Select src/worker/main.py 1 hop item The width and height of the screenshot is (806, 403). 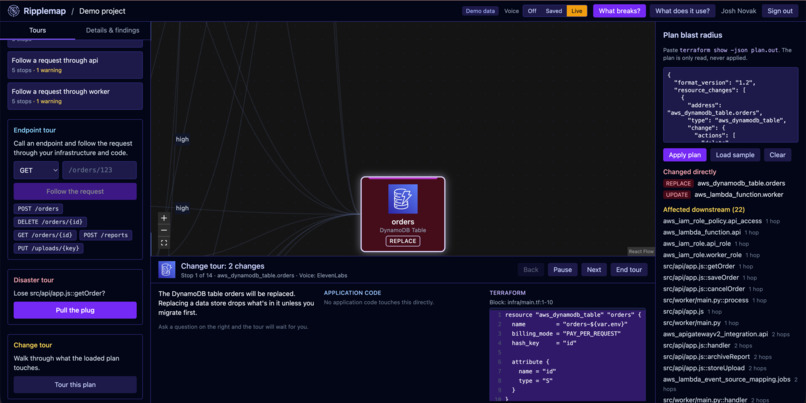point(692,323)
